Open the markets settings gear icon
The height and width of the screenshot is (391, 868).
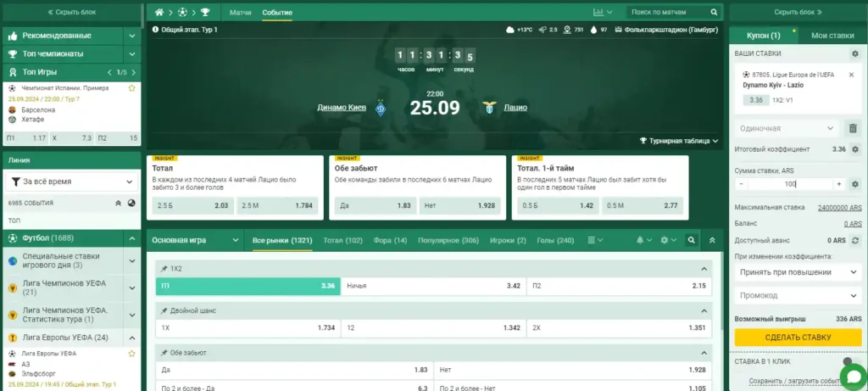pyautogui.click(x=665, y=240)
